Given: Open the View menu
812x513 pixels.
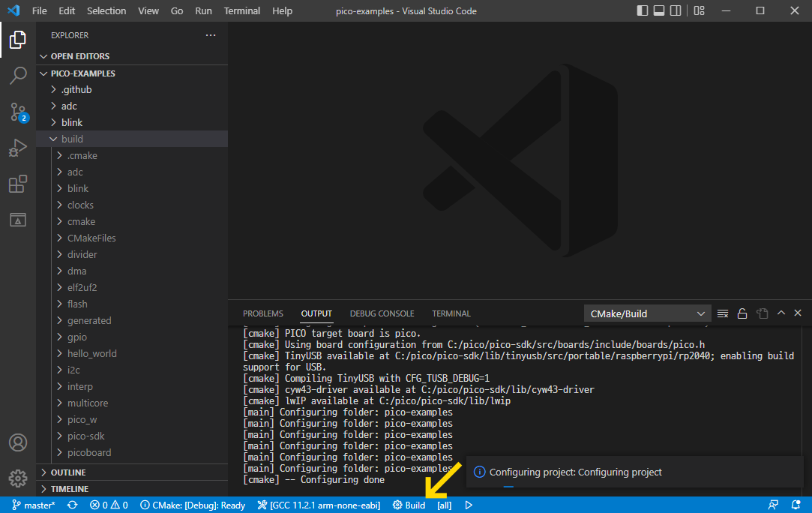Looking at the screenshot, I should click(x=148, y=11).
